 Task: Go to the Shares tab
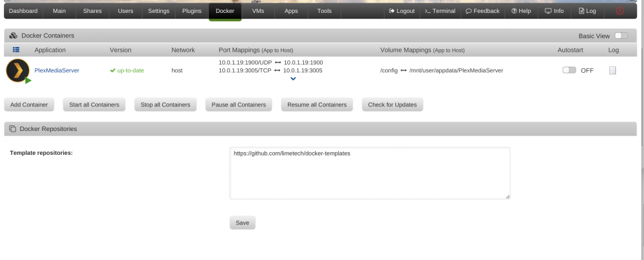(x=92, y=11)
